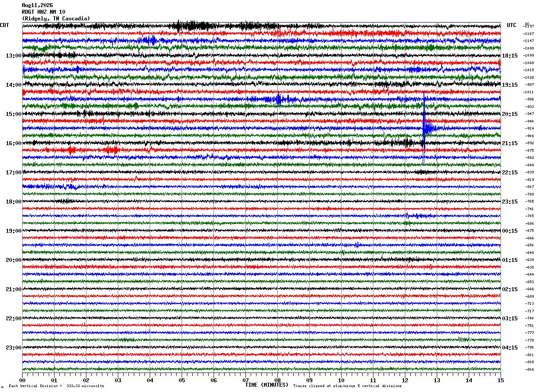Image resolution: width=536 pixels, height=392 pixels.
Task: Click the 01 minute tick label
Action: (x=54, y=380)
